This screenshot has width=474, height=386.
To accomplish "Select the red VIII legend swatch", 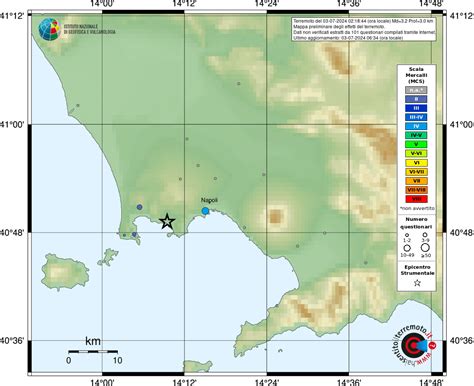I will 416,199.
